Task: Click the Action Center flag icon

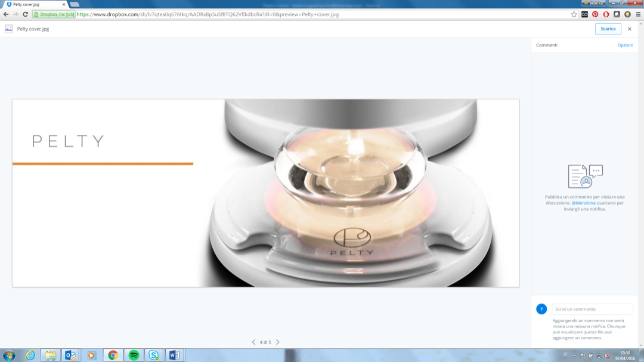Action: pyautogui.click(x=583, y=355)
